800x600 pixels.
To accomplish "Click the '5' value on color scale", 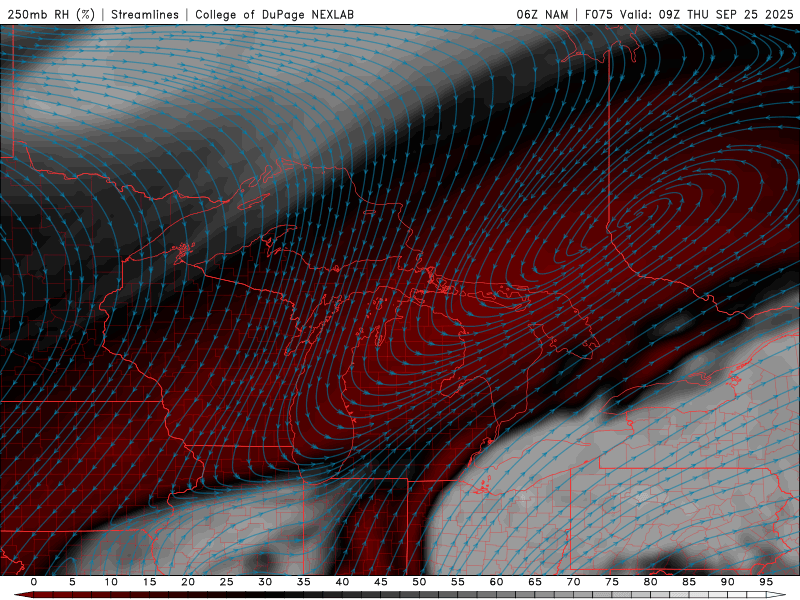I will [x=72, y=582].
